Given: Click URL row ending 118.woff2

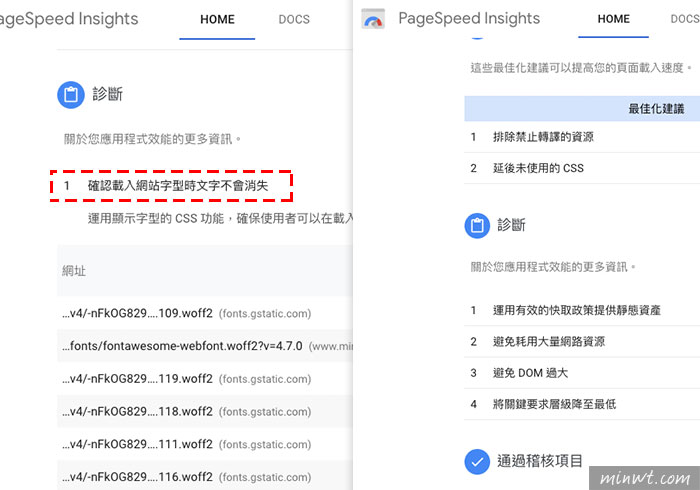Looking at the screenshot, I should point(205,411).
